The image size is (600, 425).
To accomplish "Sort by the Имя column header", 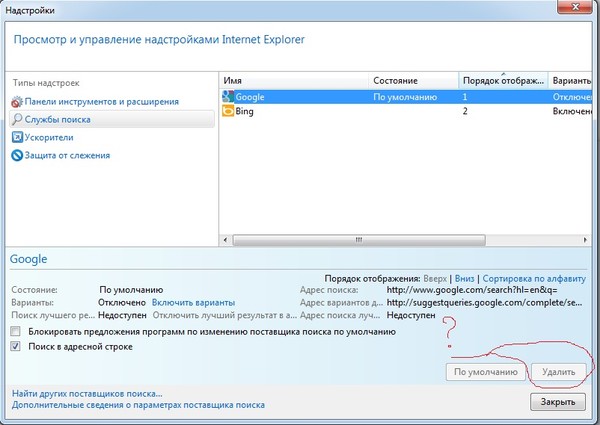I will 294,81.
